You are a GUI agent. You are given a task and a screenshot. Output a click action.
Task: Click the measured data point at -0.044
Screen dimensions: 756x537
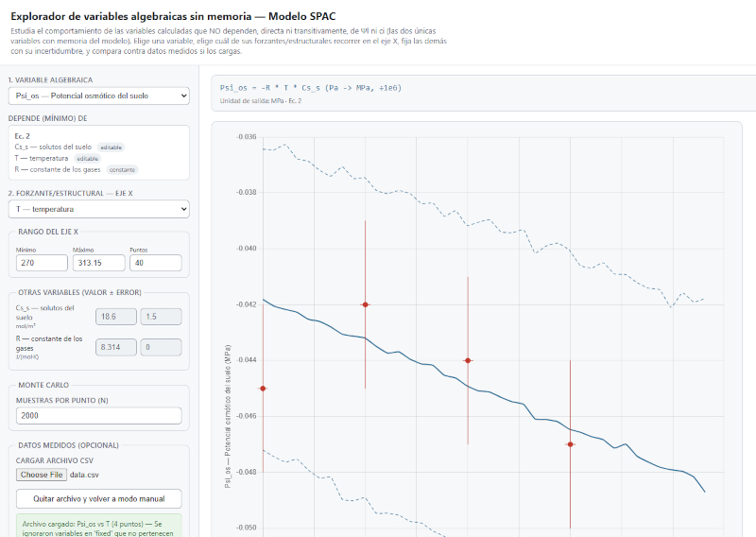point(468,360)
